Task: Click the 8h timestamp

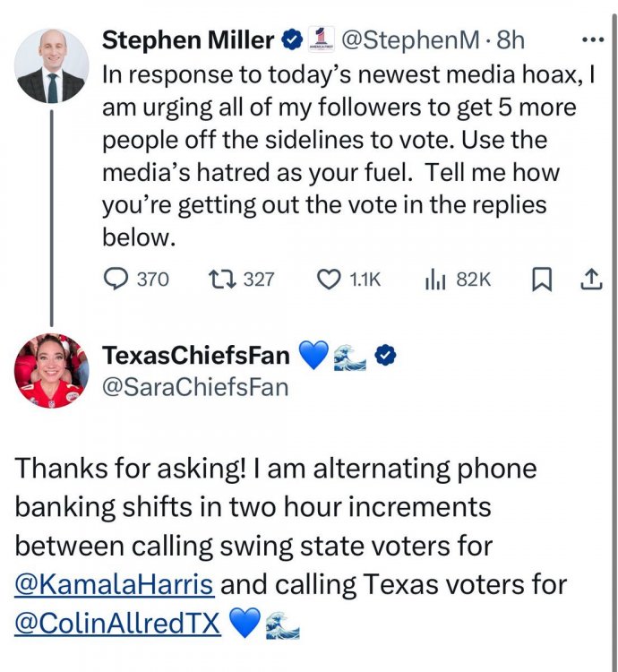Action: point(509,40)
